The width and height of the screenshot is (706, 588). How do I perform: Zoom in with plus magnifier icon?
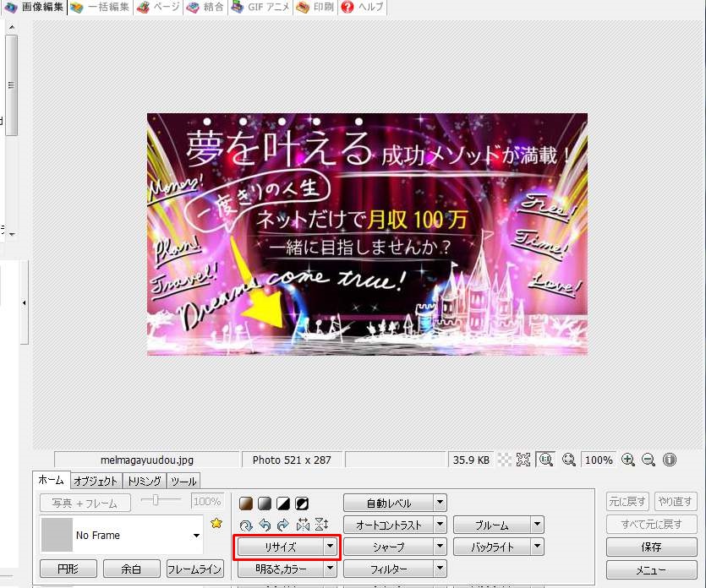pyautogui.click(x=627, y=460)
